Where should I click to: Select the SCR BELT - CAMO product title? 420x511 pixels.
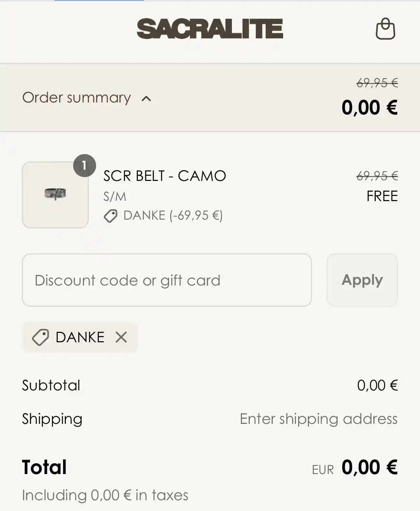[x=165, y=176]
